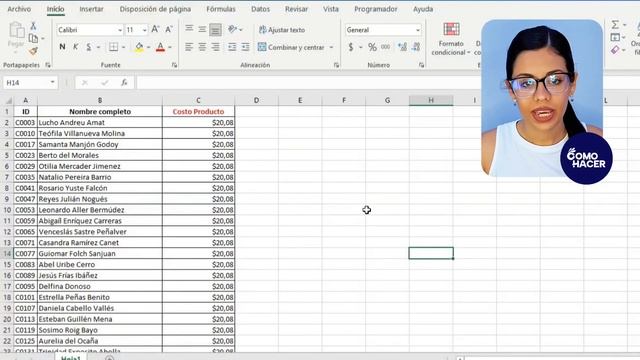Toggle bold (N) formatting

tap(62, 47)
